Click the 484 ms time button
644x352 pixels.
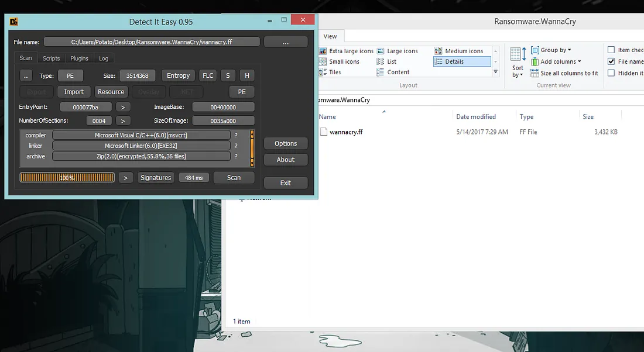pos(193,178)
